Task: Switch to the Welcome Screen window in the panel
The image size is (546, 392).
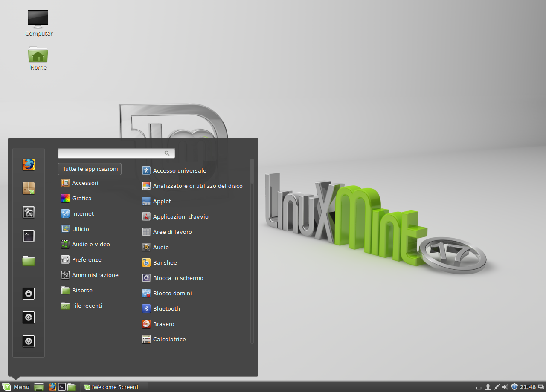Action: click(114, 387)
